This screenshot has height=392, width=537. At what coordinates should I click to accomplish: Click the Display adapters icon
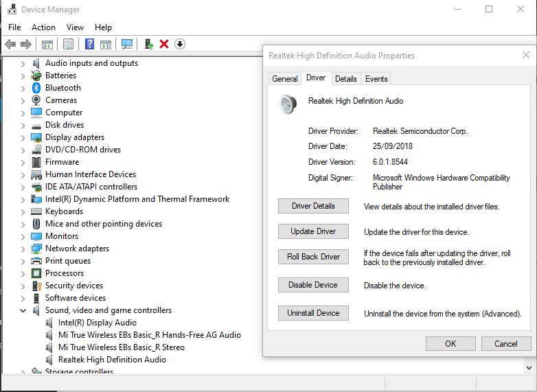[36, 137]
